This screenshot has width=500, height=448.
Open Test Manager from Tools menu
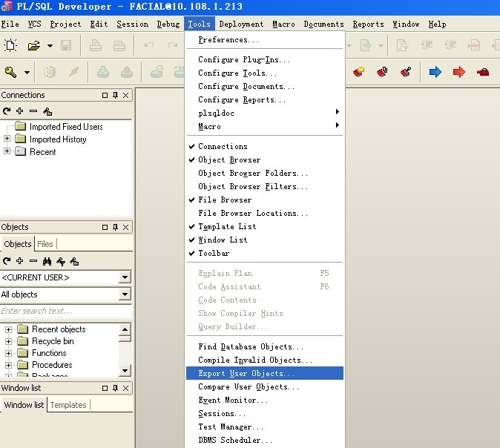[265, 426]
